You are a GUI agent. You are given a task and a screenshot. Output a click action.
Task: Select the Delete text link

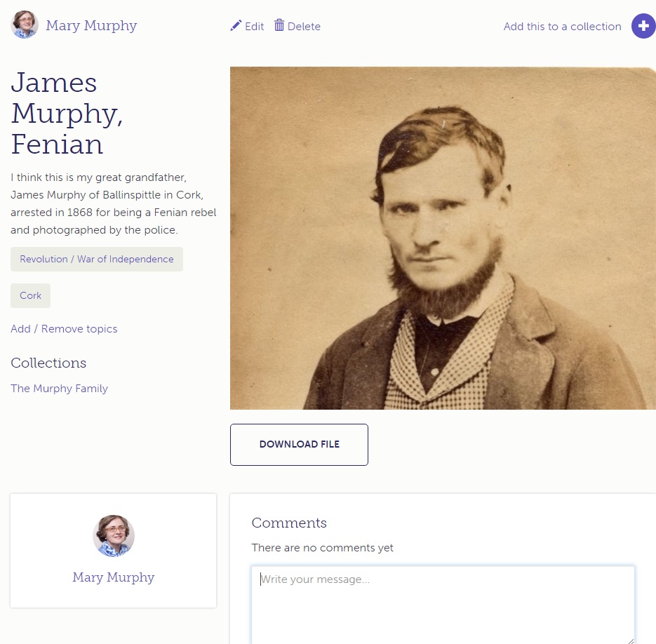[x=304, y=27]
